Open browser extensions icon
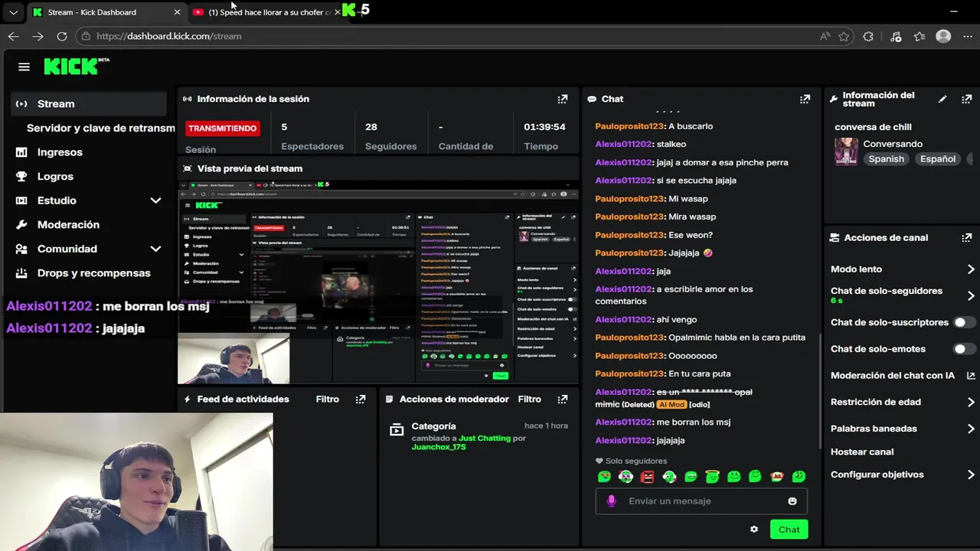Image resolution: width=980 pixels, height=551 pixels. [868, 36]
